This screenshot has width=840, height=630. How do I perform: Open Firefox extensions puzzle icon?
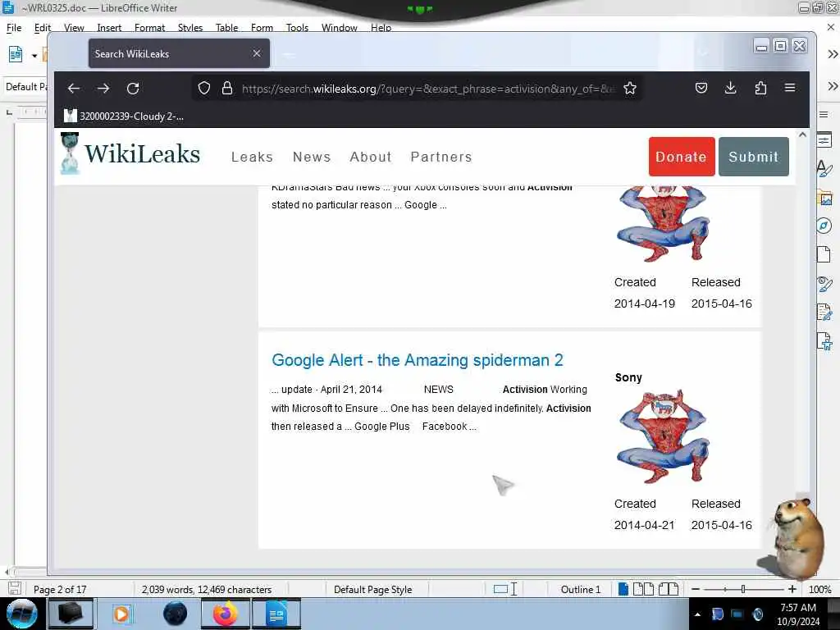760,88
